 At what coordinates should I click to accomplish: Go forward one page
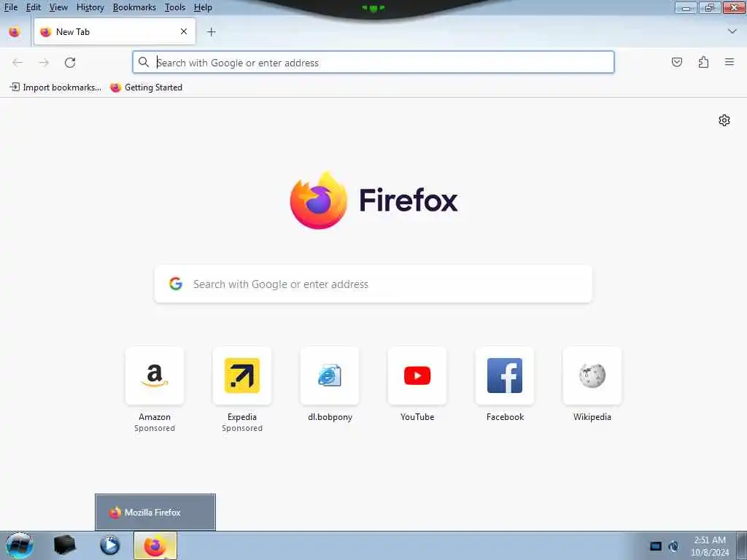[x=44, y=63]
